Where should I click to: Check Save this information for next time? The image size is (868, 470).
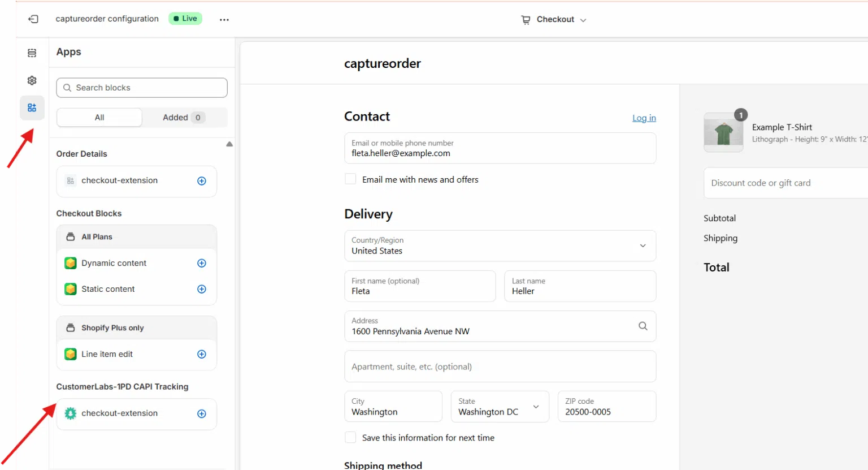click(351, 438)
